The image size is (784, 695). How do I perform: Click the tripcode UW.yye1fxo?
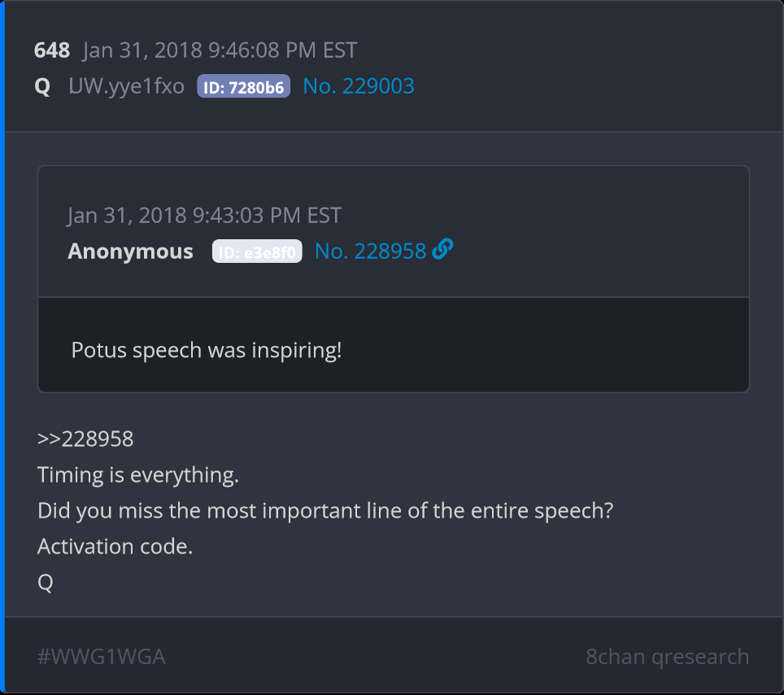click(127, 86)
